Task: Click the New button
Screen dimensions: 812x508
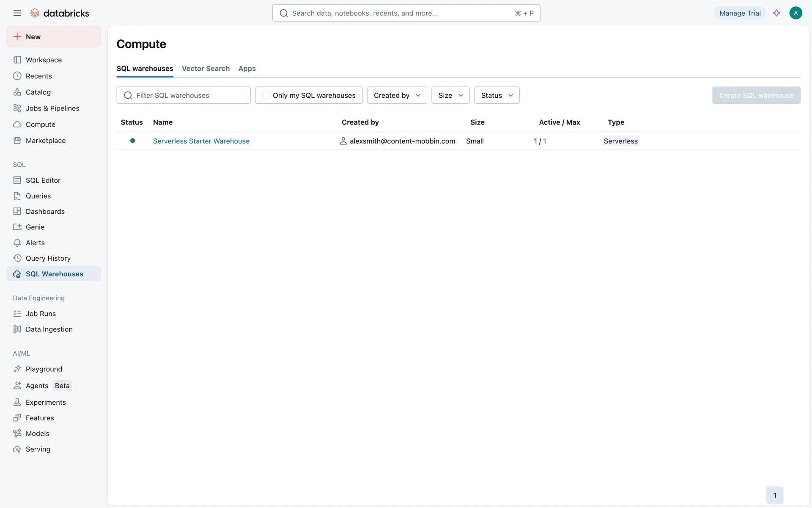Action: 54,37
